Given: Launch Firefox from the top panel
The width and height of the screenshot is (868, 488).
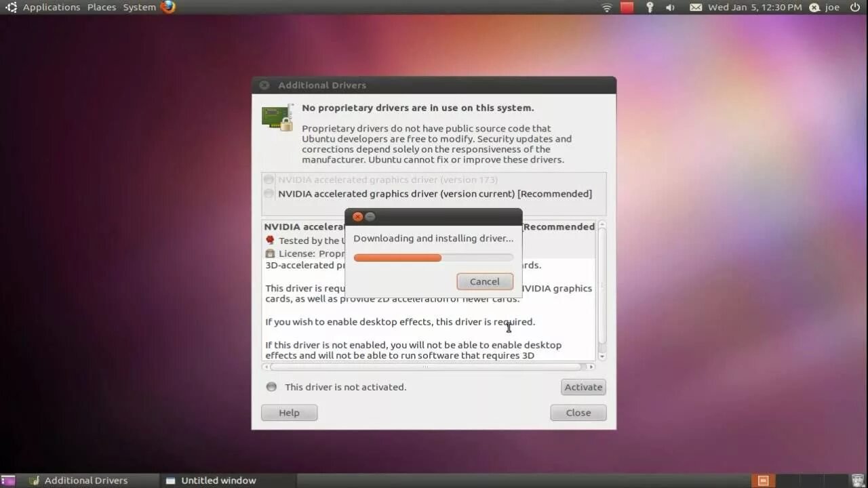Looking at the screenshot, I should (x=168, y=7).
